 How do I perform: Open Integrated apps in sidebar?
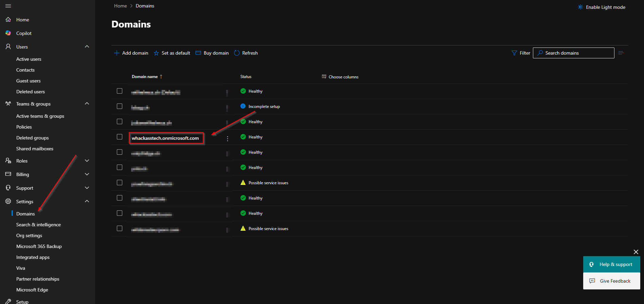pyautogui.click(x=33, y=257)
